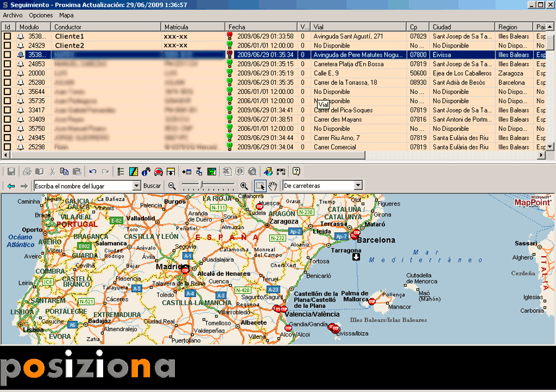Click the green territories map icon
This screenshot has width=556, height=392.
[x=212, y=172]
